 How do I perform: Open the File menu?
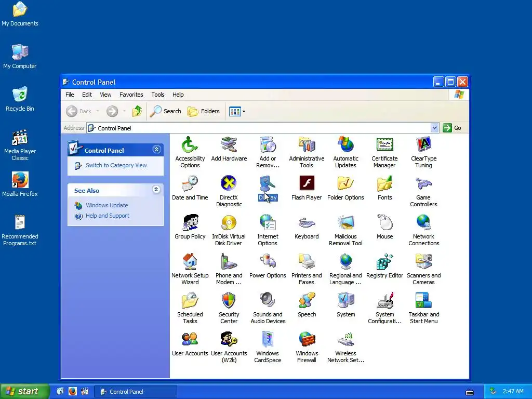point(70,95)
